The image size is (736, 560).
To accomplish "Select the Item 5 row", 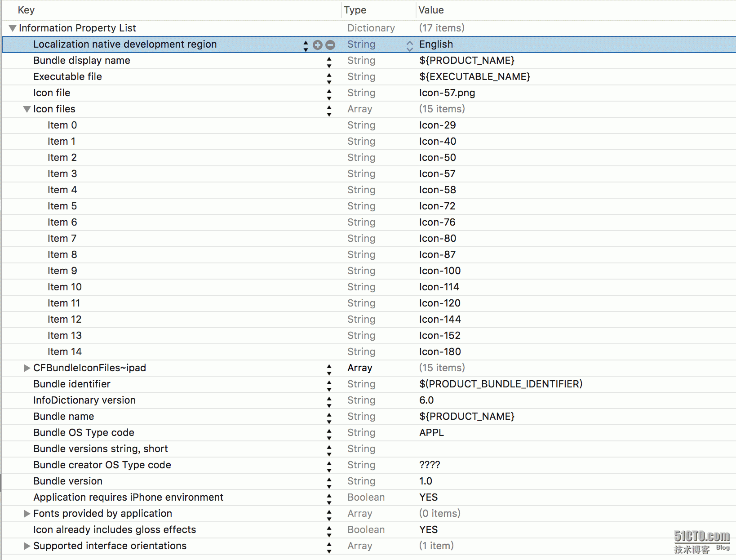I will point(368,206).
